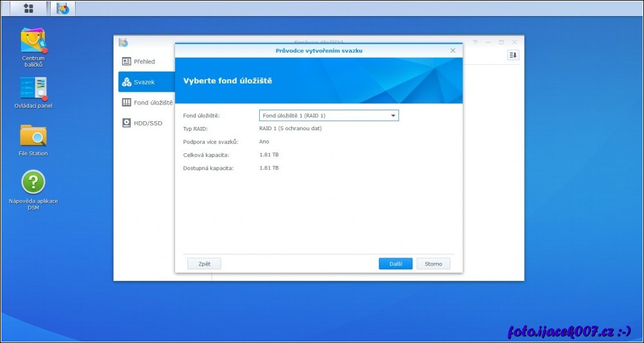
Task: Maximize the Storage Manager window
Action: point(501,42)
